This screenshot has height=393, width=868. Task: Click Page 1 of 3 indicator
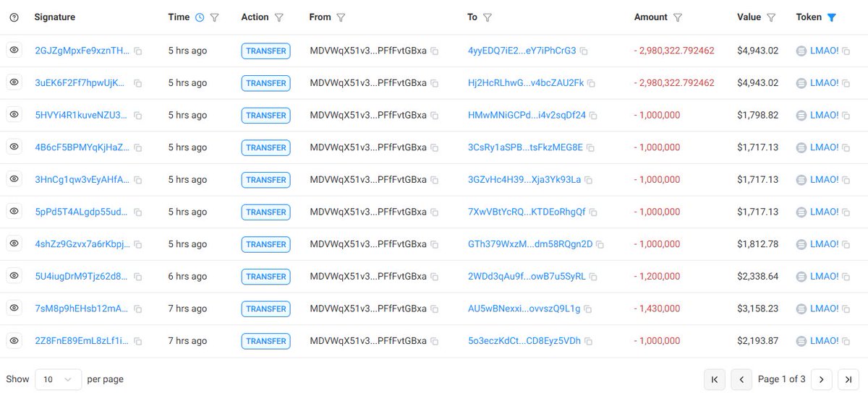[782, 379]
